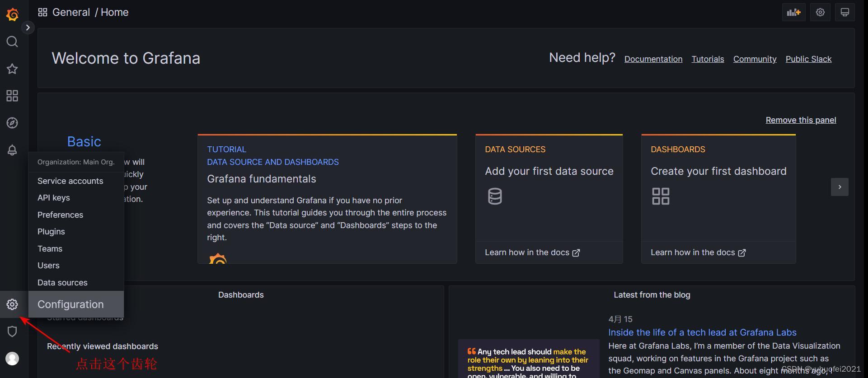Open the Public Slack link
The image size is (868, 378).
click(808, 59)
